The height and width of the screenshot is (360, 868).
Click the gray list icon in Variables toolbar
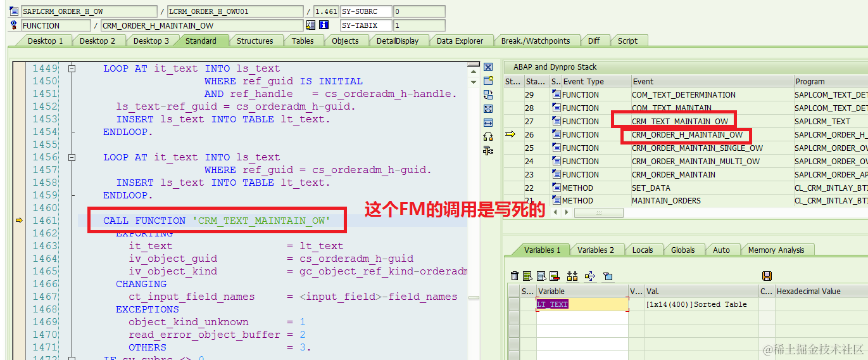pos(541,276)
